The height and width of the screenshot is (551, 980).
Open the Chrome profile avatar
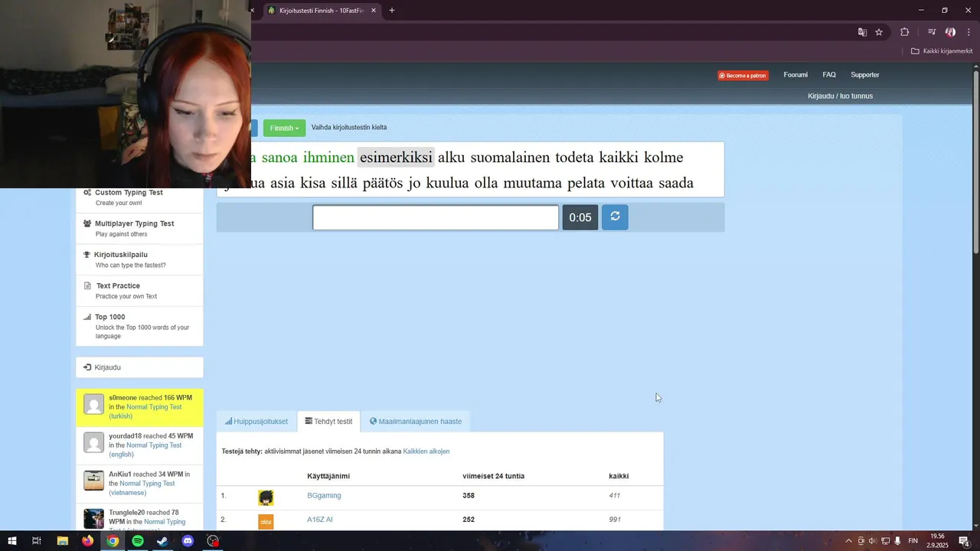950,32
